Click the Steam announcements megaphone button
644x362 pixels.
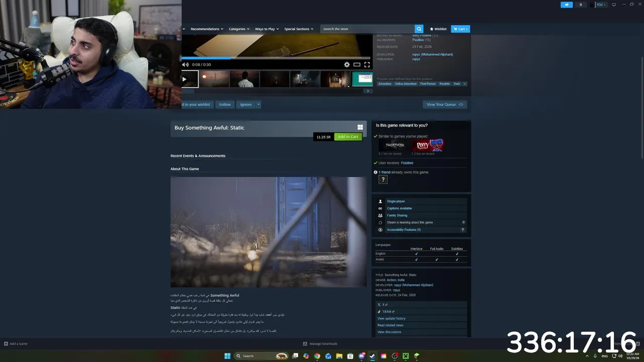[567, 5]
